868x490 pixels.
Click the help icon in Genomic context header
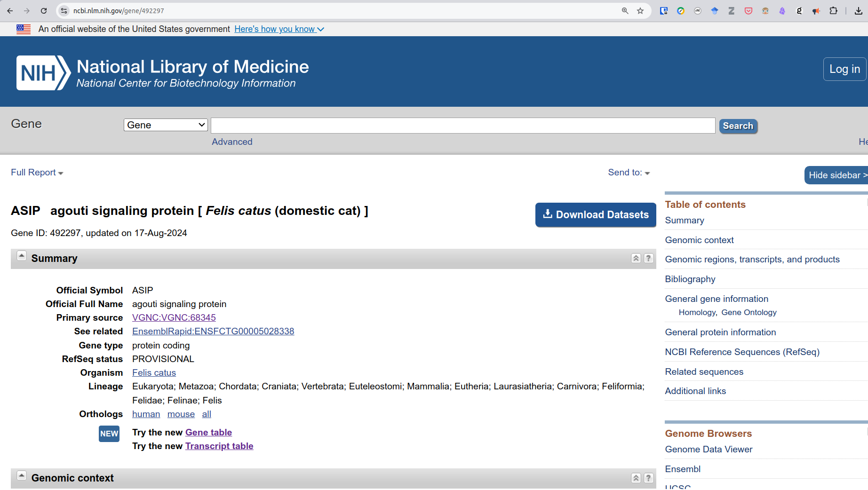coord(648,478)
